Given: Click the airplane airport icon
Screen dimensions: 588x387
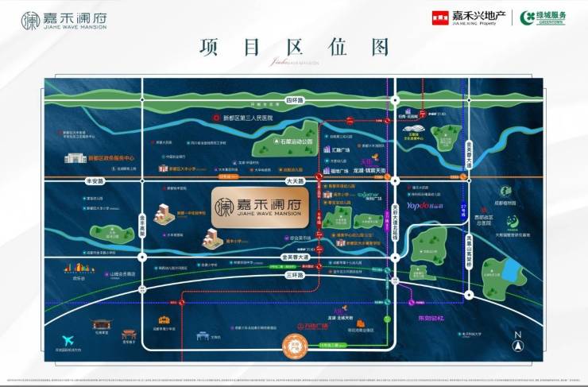Looking at the screenshot, I should [x=68, y=341].
